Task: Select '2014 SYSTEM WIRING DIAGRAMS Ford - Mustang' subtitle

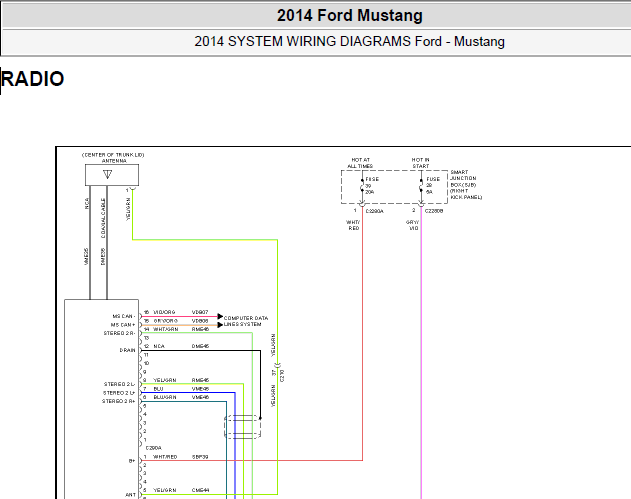Action: pyautogui.click(x=349, y=41)
